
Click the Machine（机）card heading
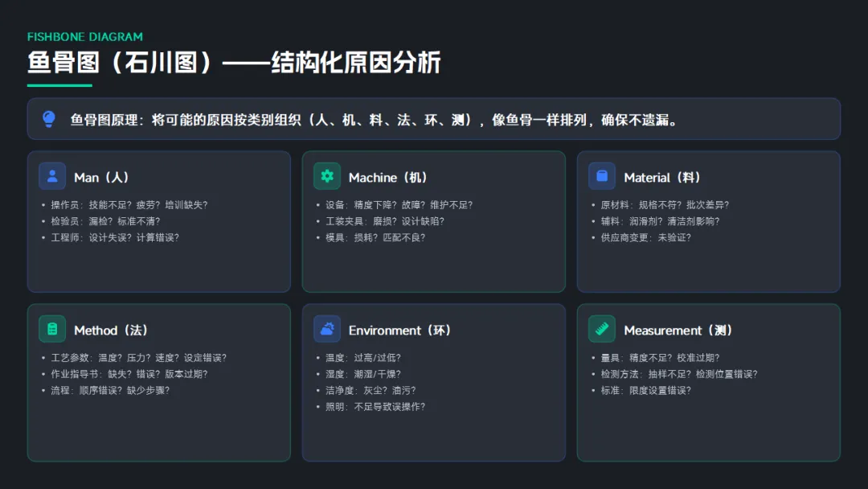[388, 177]
